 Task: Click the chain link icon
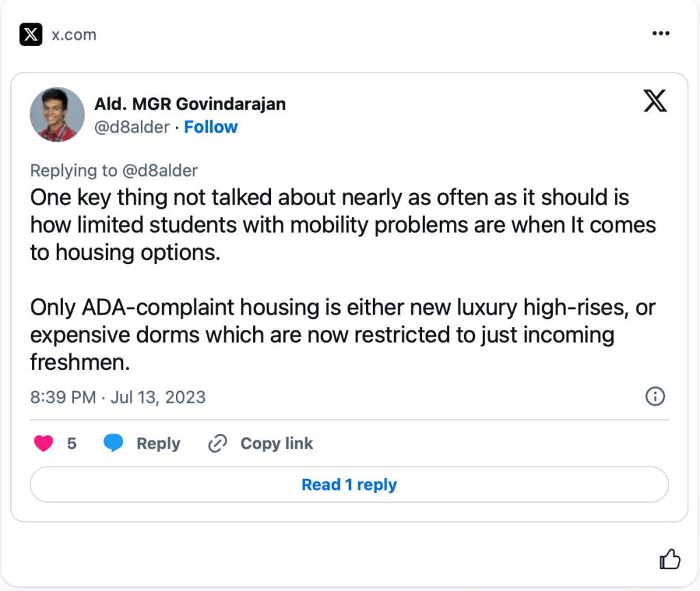[x=217, y=444]
